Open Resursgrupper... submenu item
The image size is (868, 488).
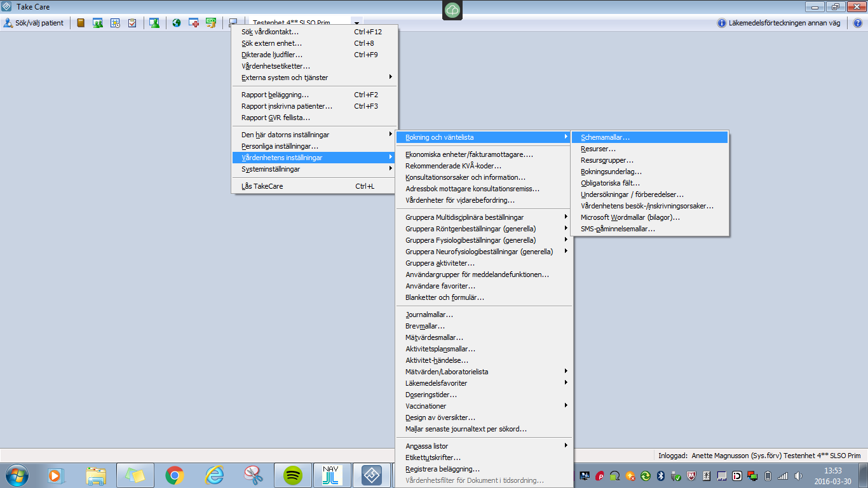point(650,160)
